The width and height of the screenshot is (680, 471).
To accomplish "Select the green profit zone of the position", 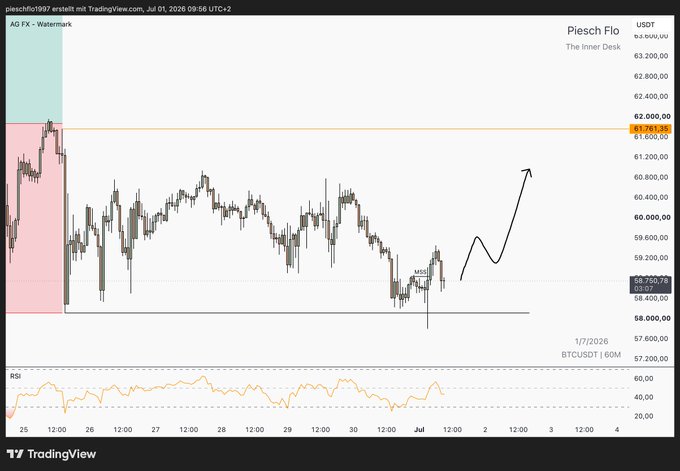I will [x=34, y=69].
